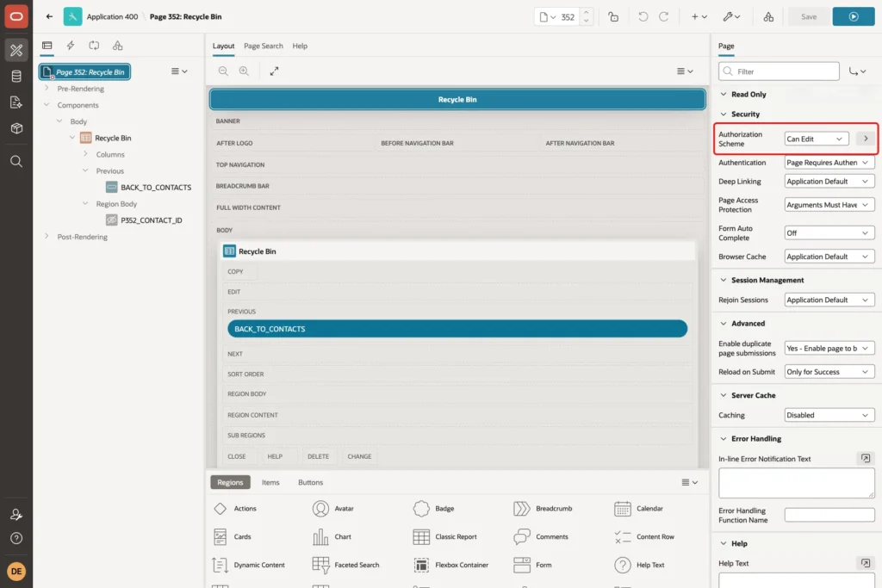Click the sidebar search magnifier icon
The height and width of the screenshot is (588, 882).
pyautogui.click(x=16, y=162)
